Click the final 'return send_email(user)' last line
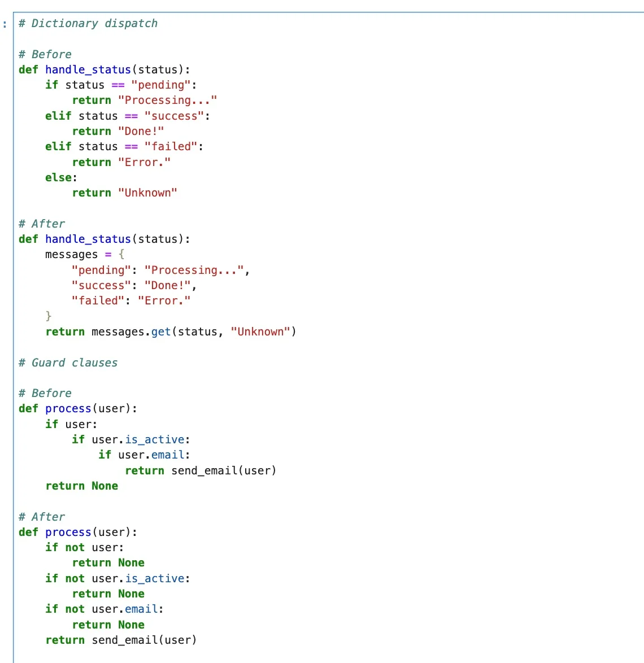 [x=121, y=640]
